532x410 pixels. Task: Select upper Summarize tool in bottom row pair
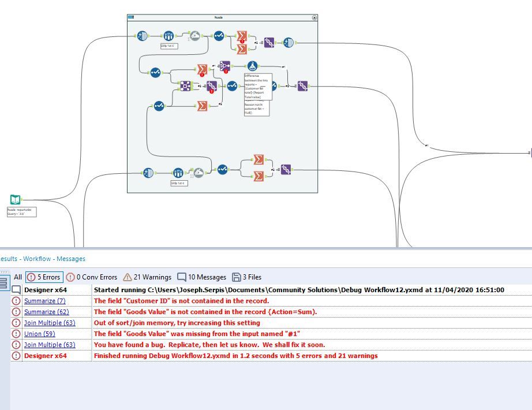[258, 159]
